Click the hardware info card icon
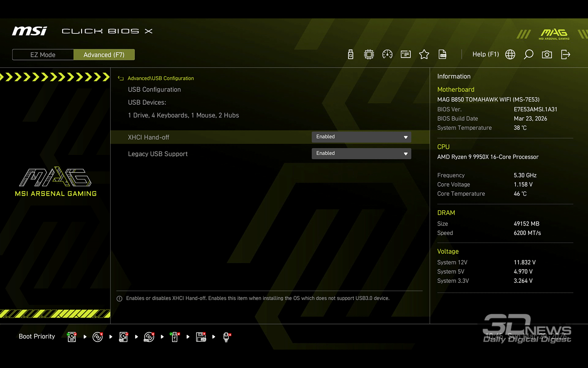The image size is (588, 368). [x=406, y=55]
